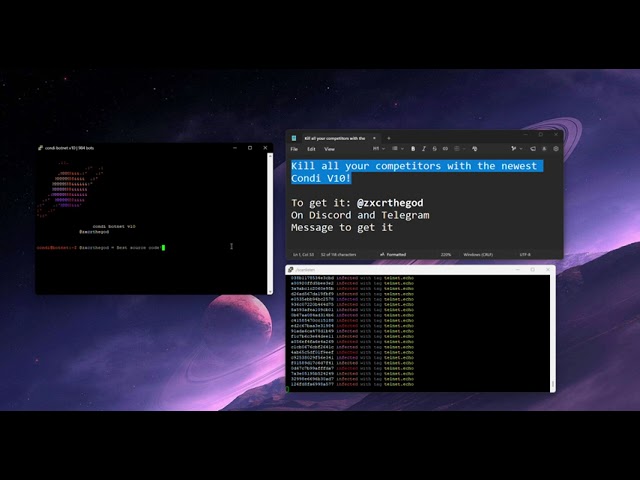Click '52 of 118 characters' in status bar
Screen dimensions: 640x480
click(x=338, y=255)
